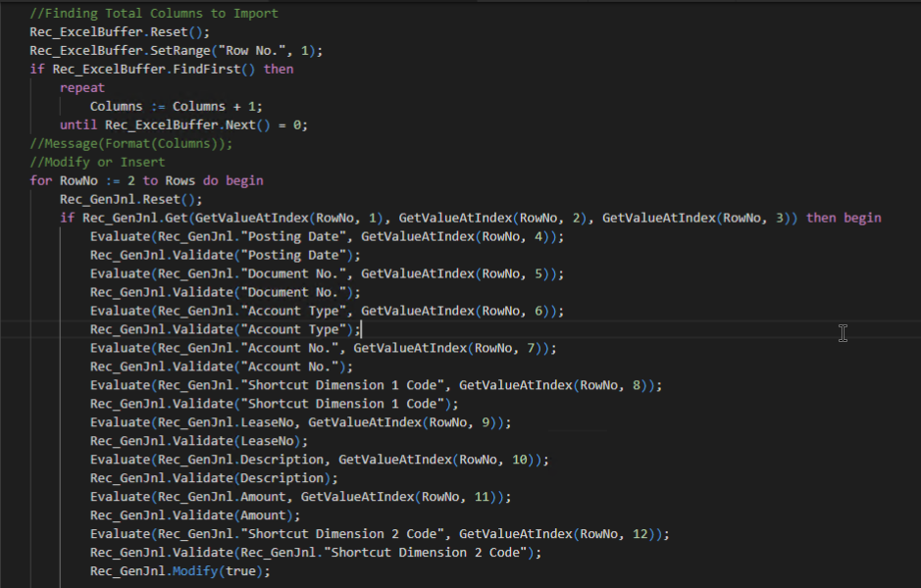Click the Validate("Document No.") line

(x=226, y=292)
